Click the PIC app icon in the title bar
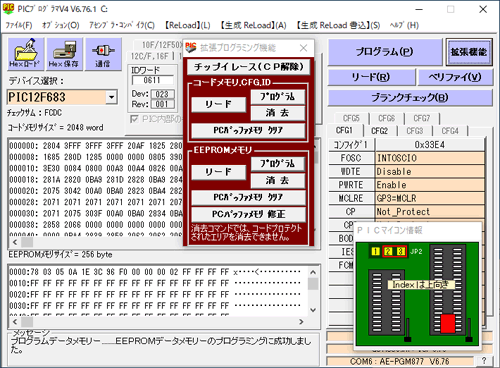This screenshot has width=500, height=368. click(x=8, y=8)
